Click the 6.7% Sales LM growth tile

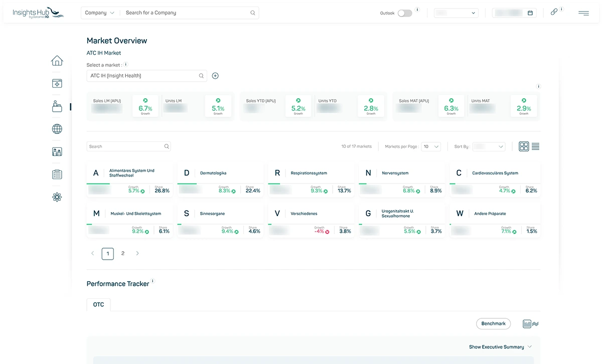(145, 106)
